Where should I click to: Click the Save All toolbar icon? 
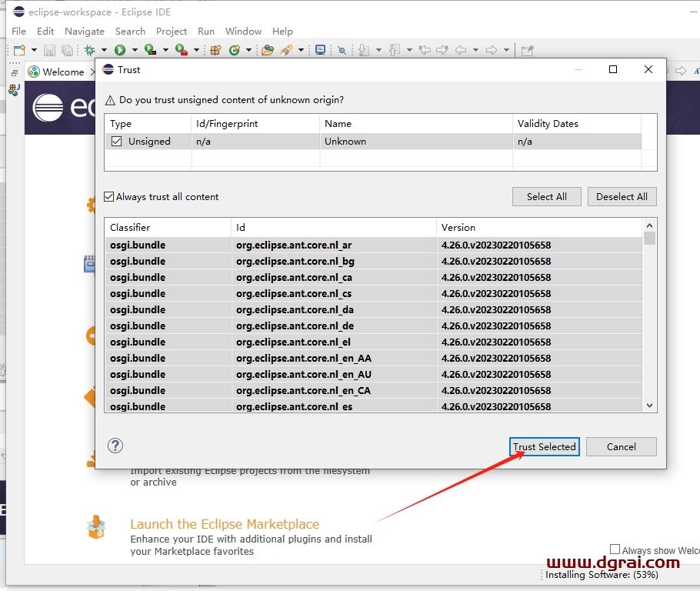click(x=68, y=50)
